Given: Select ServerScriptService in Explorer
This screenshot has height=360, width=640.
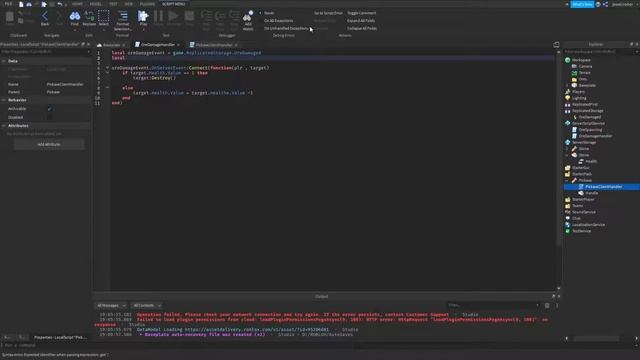Looking at the screenshot, I should 588,123.
